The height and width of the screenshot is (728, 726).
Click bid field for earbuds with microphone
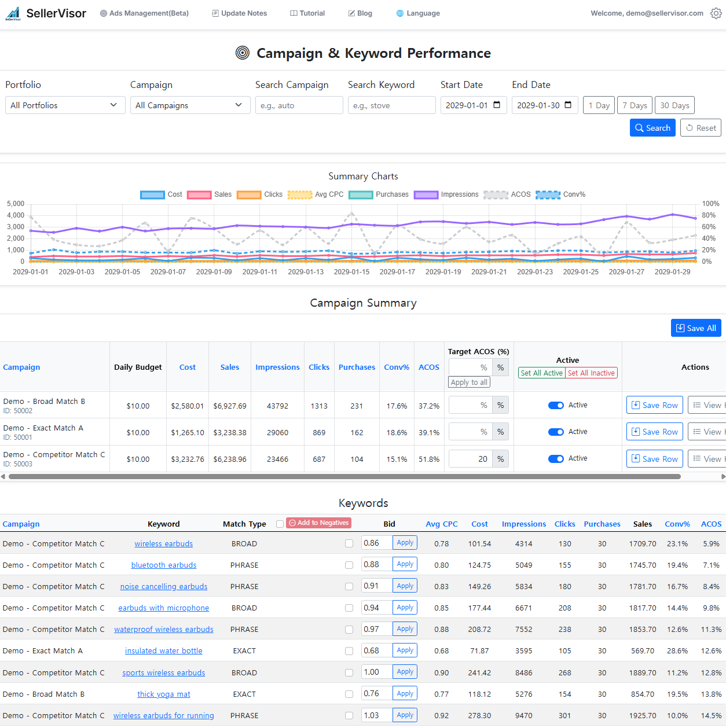[377, 608]
